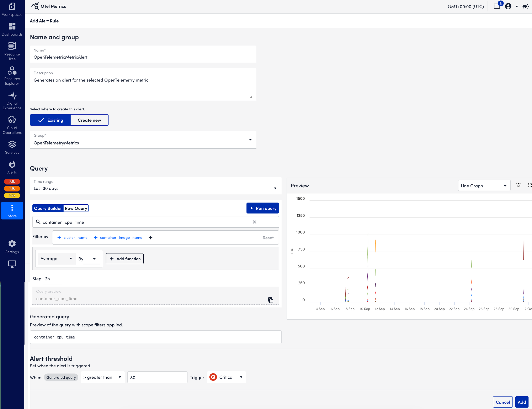
Task: Open Line Graph chart type dropdown
Action: click(484, 185)
